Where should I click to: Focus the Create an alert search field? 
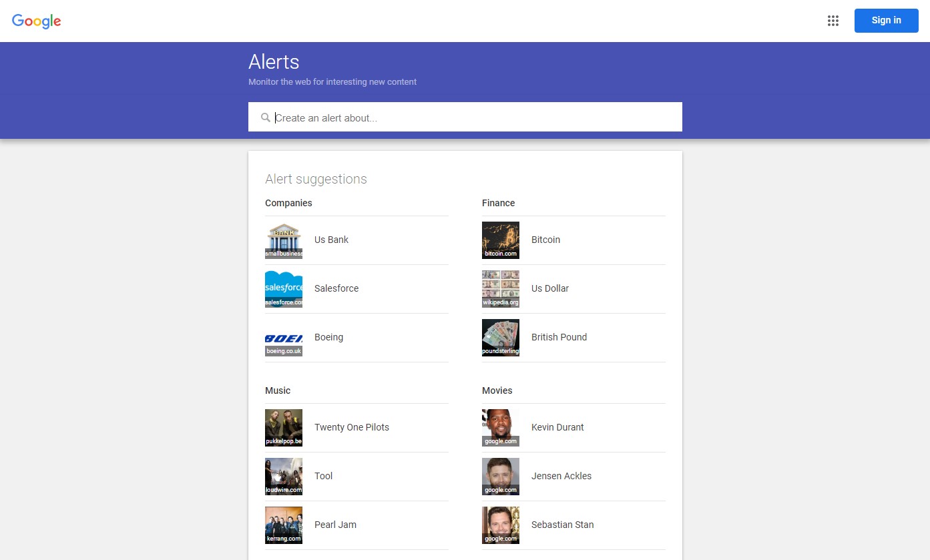pyautogui.click(x=465, y=117)
